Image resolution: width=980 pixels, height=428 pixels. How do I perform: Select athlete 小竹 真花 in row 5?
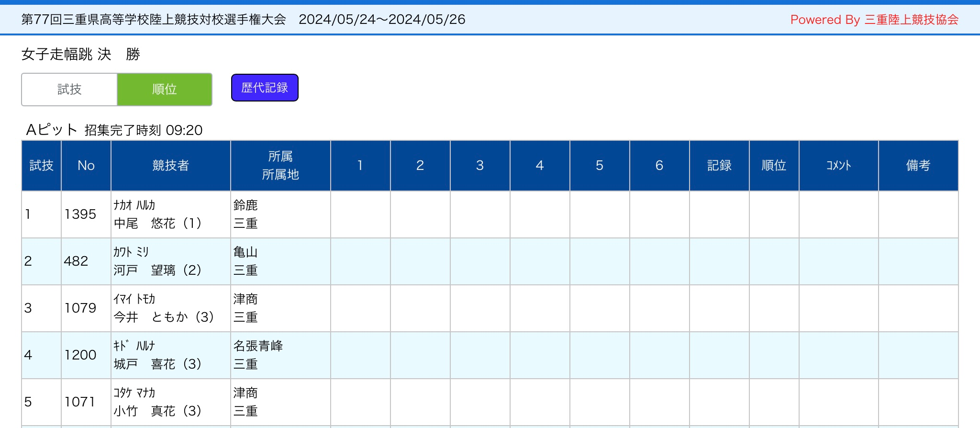pyautogui.click(x=157, y=411)
